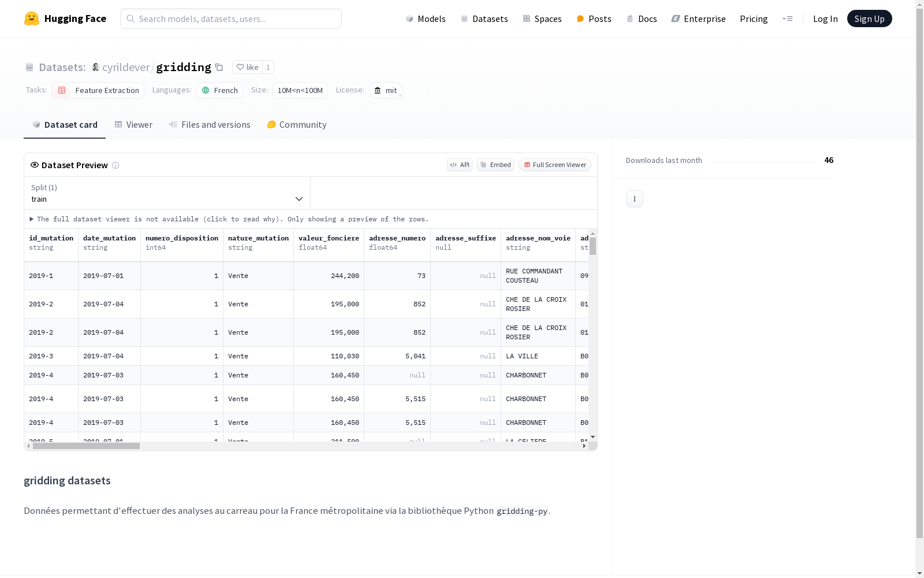Open Files and versions tab
Viewport: 924px width, 578px height.
[x=210, y=125]
